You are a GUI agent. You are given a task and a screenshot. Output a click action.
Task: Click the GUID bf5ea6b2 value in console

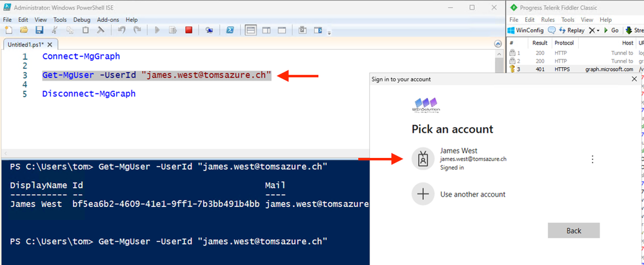point(166,204)
